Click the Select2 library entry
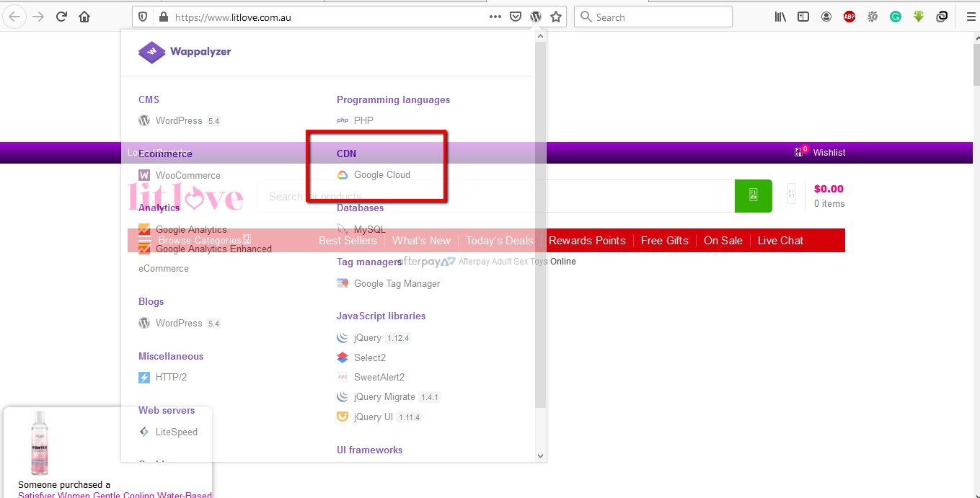The height and width of the screenshot is (498, 980). (361, 357)
